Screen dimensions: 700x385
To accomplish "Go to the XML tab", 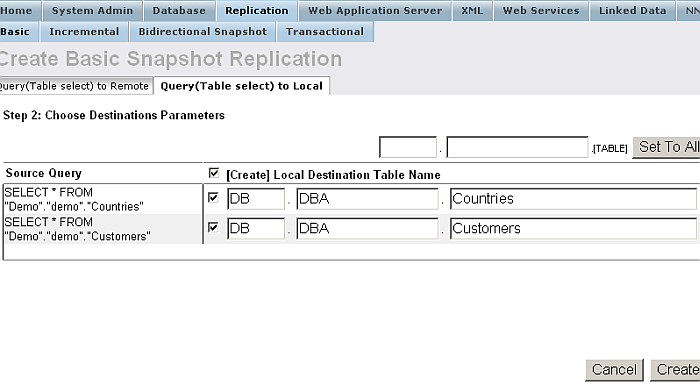I will coord(472,10).
